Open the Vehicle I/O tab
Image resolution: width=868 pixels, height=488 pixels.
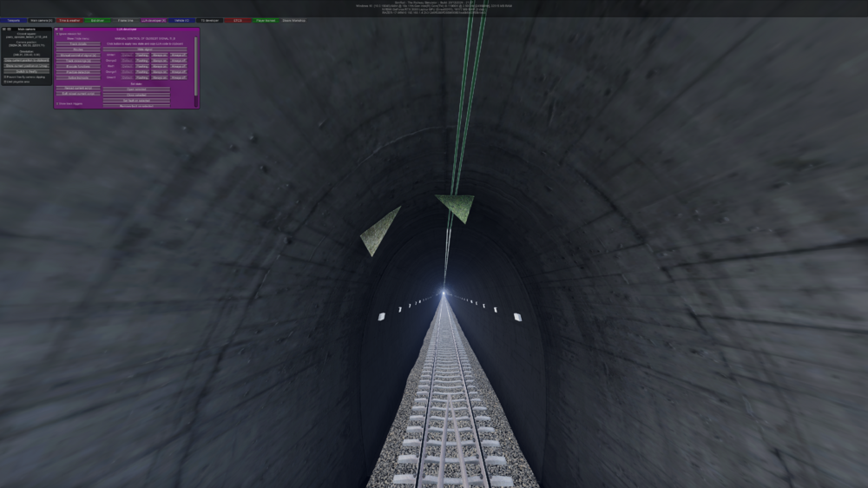[181, 20]
